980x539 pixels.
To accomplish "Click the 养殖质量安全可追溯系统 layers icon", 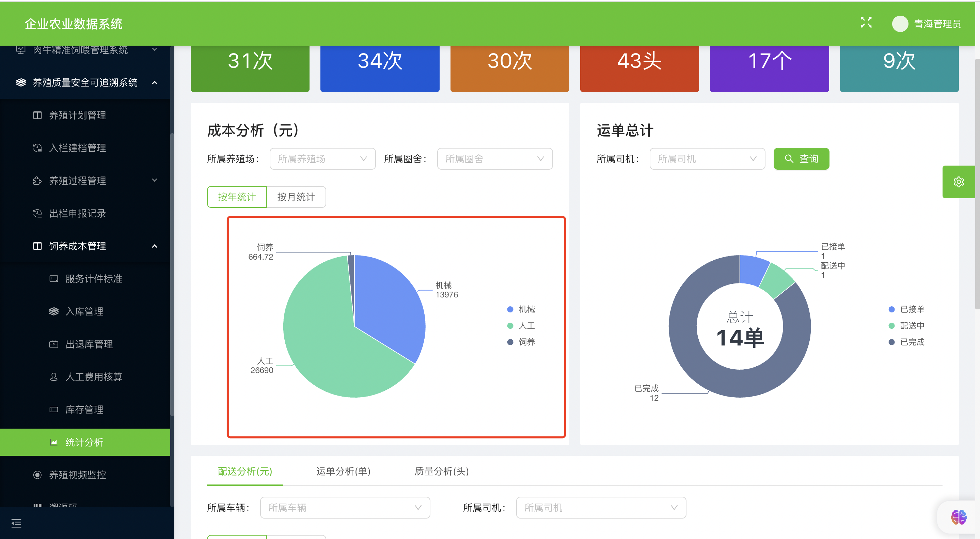I will 21,82.
